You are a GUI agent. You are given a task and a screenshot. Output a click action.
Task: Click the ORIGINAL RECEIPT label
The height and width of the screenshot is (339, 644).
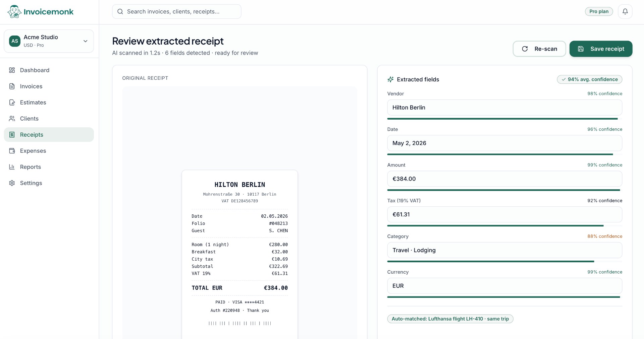tap(145, 78)
